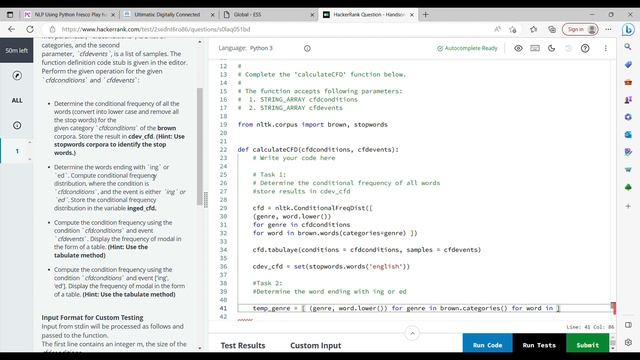
Task: Switch to Ultimatix Digitally Connected tab
Action: click(x=169, y=14)
